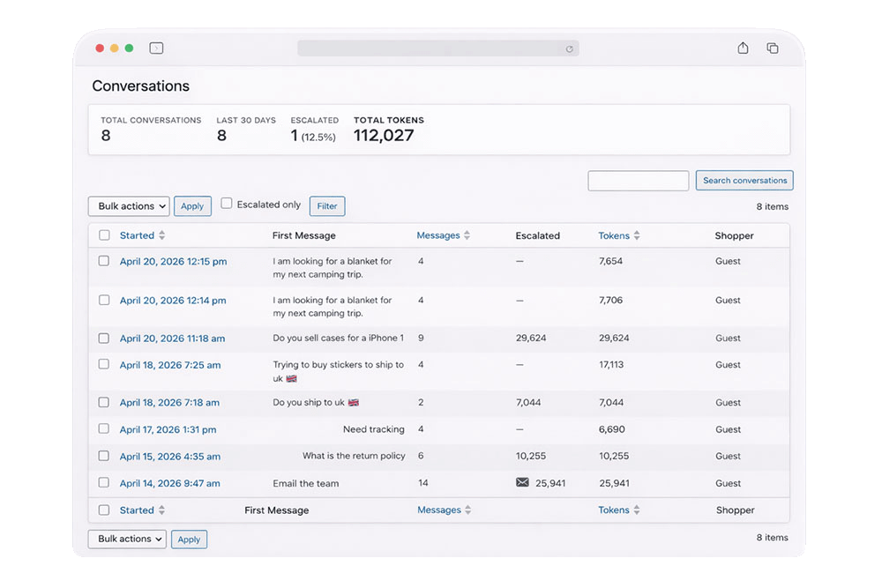Click the green fullscreen window button
Screen dimensions: 882x588
point(129,48)
